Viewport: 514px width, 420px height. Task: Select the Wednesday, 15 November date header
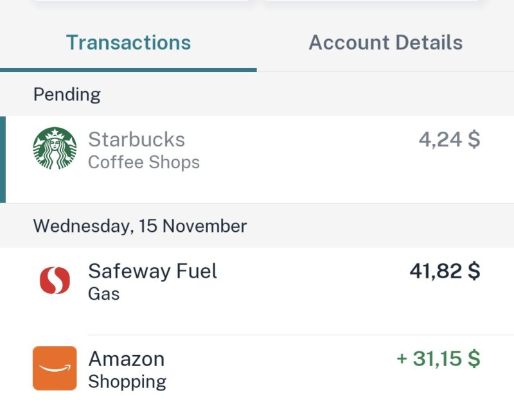[x=139, y=226]
